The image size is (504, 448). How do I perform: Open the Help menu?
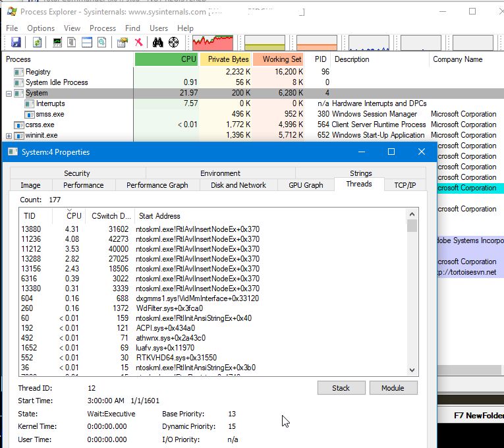click(185, 28)
